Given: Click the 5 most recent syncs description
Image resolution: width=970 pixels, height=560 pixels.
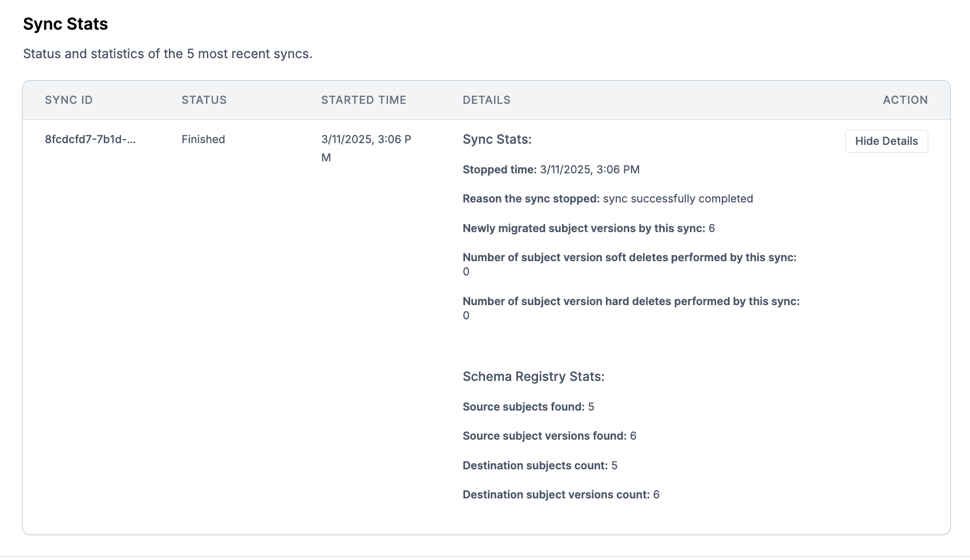Looking at the screenshot, I should 168,54.
